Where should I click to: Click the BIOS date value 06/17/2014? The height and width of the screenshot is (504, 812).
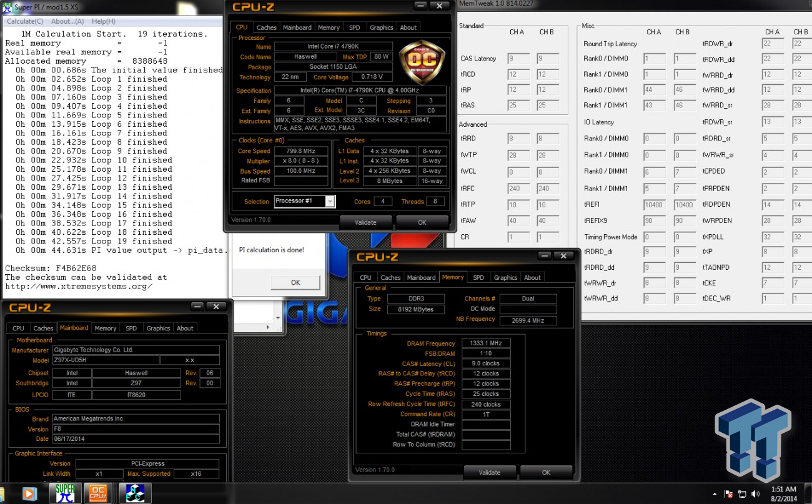click(x=136, y=439)
